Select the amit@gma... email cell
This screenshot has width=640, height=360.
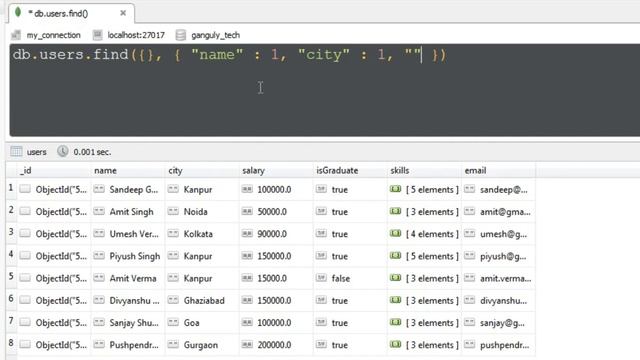click(x=498, y=212)
